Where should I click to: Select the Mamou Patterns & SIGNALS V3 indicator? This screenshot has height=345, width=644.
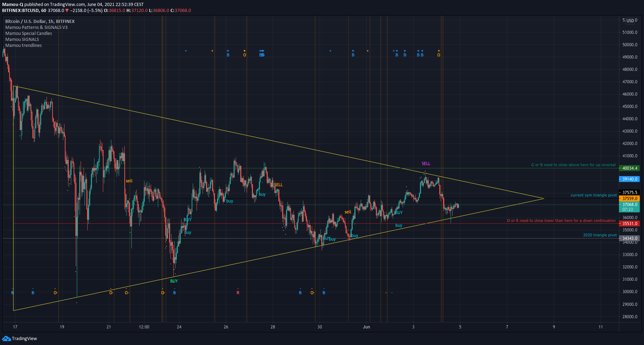[36, 27]
